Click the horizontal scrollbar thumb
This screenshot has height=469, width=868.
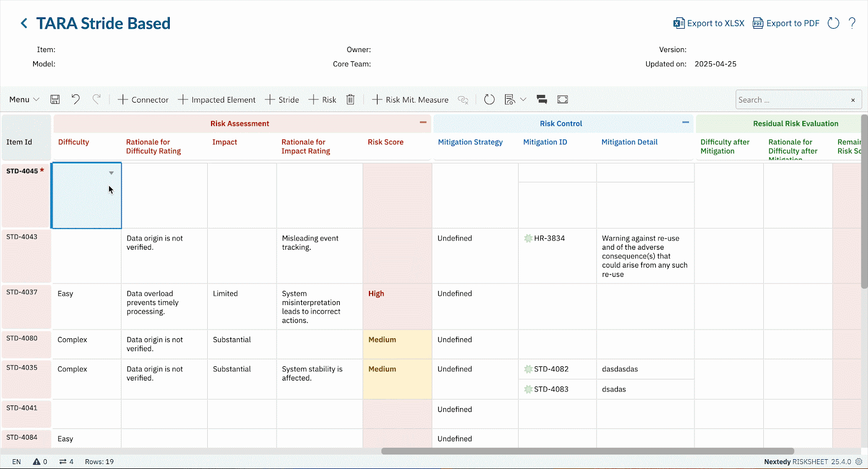click(x=588, y=451)
